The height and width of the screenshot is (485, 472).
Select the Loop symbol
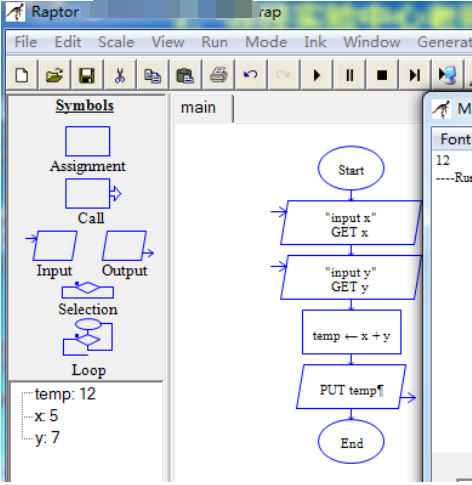88,337
